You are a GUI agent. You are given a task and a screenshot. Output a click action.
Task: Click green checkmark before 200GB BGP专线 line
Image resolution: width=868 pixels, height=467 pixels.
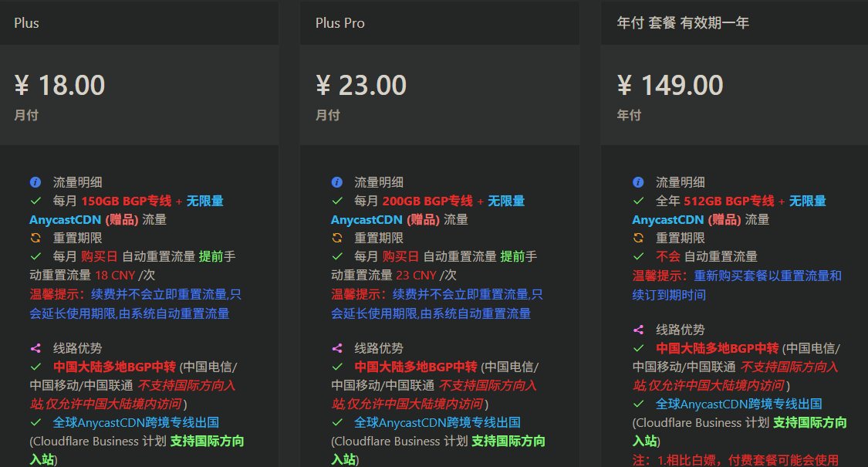[337, 201]
